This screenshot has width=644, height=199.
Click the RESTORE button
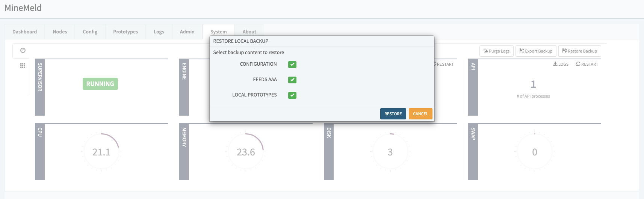pos(393,114)
